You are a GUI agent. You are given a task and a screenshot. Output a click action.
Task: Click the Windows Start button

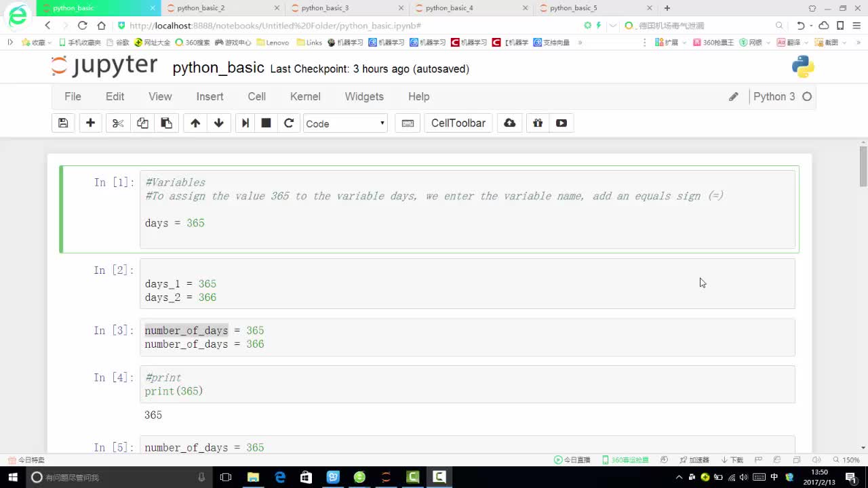tap(13, 477)
